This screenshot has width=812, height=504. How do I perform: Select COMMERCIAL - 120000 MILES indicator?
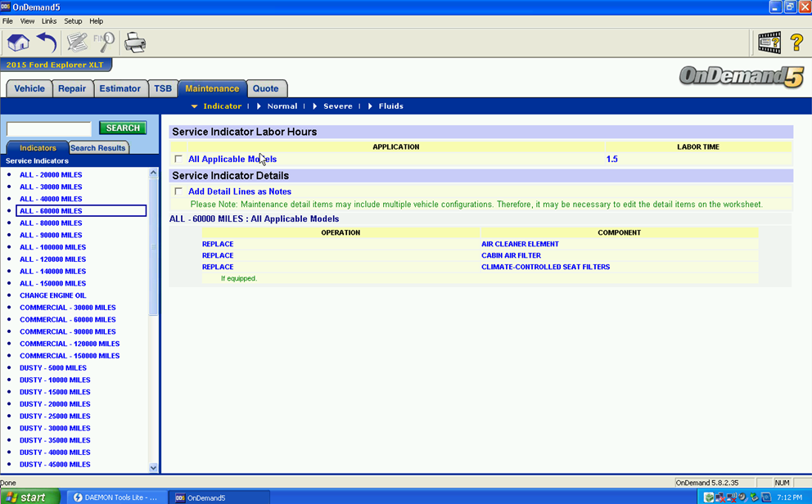(x=70, y=344)
